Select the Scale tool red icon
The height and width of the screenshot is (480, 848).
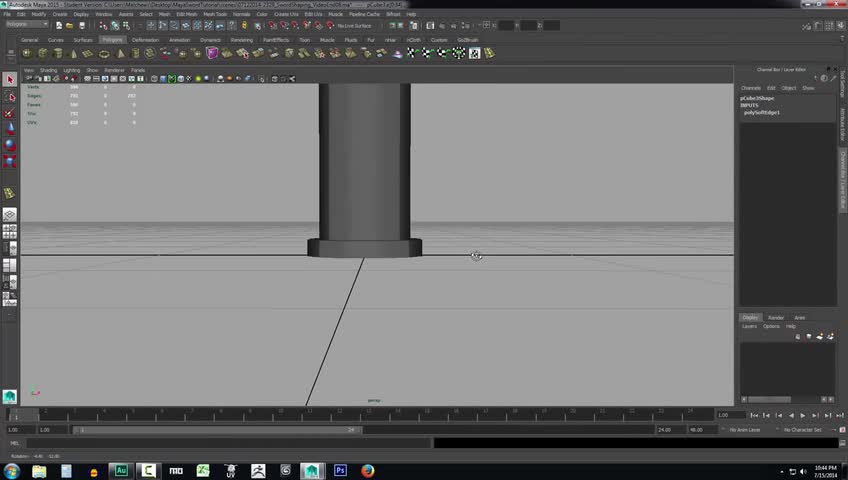(10, 161)
